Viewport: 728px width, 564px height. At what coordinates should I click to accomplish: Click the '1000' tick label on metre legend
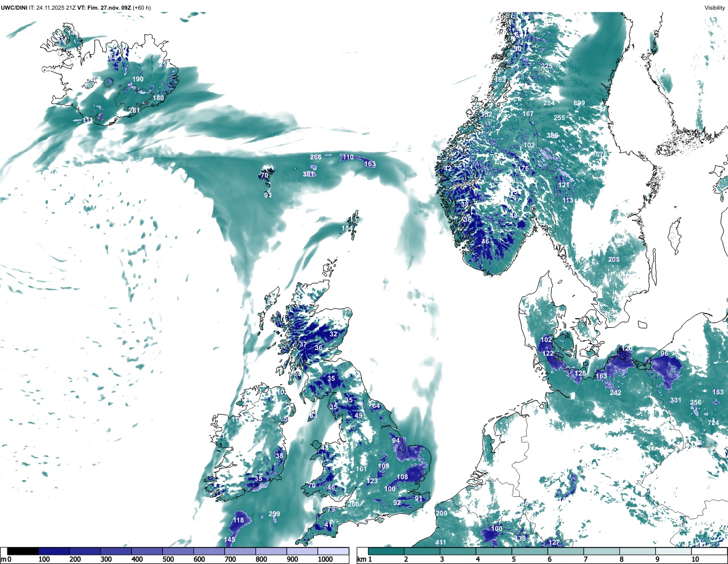click(x=325, y=559)
